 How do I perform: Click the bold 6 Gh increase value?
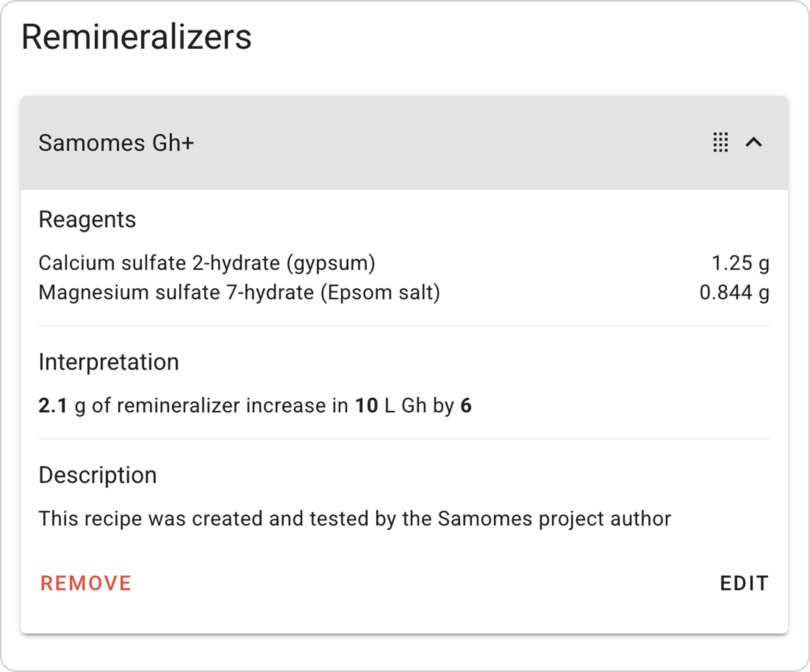(466, 406)
